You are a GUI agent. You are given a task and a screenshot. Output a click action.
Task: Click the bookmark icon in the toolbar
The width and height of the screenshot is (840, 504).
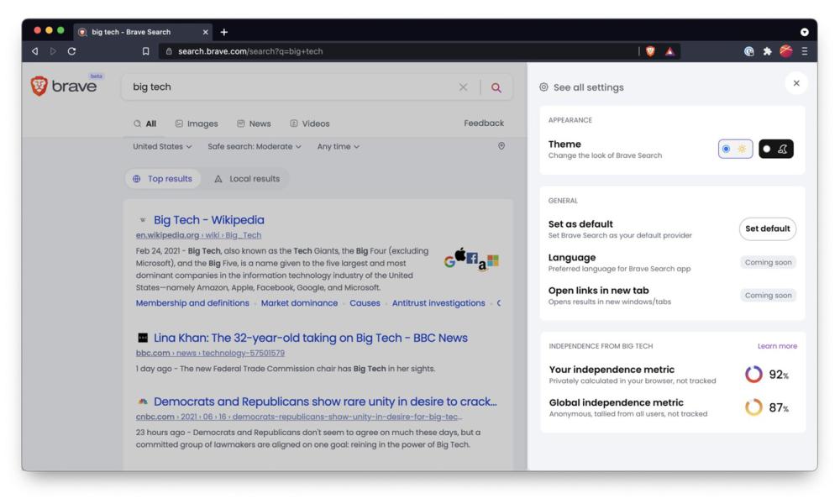(x=145, y=51)
